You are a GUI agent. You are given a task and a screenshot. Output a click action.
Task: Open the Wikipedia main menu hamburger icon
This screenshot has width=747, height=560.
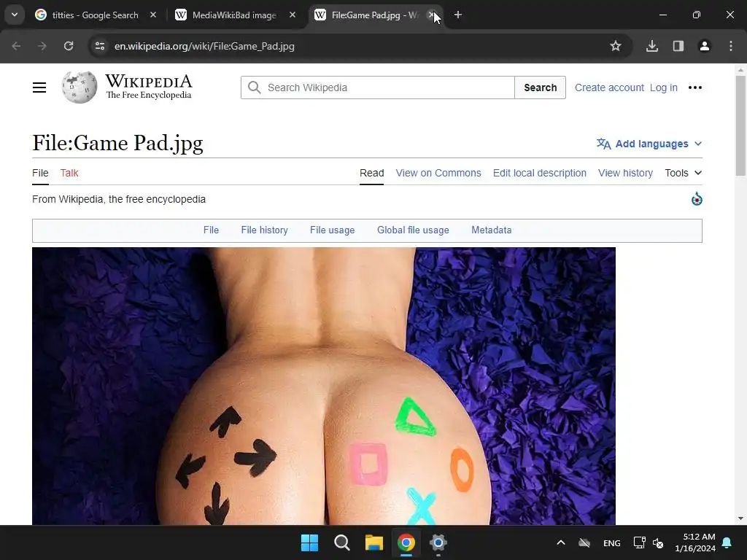point(39,87)
